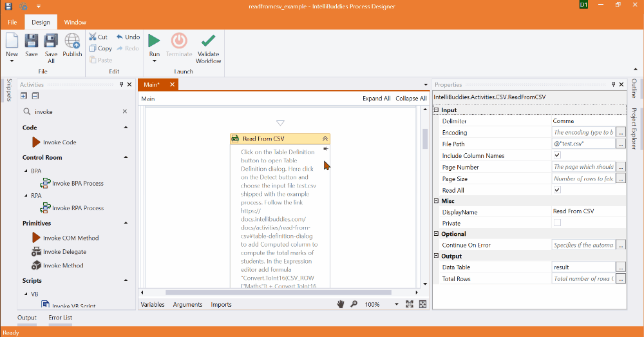Open the Imports pane
644x337 pixels.
click(221, 305)
